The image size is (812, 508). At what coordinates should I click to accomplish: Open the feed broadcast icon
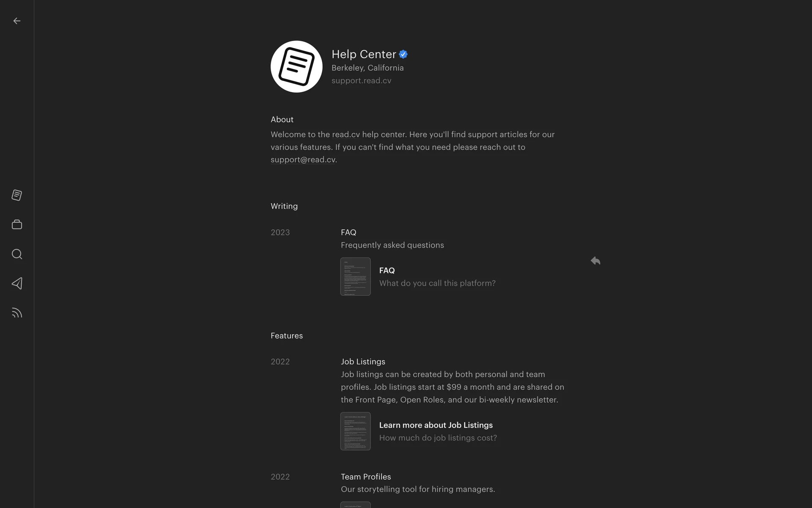click(17, 313)
